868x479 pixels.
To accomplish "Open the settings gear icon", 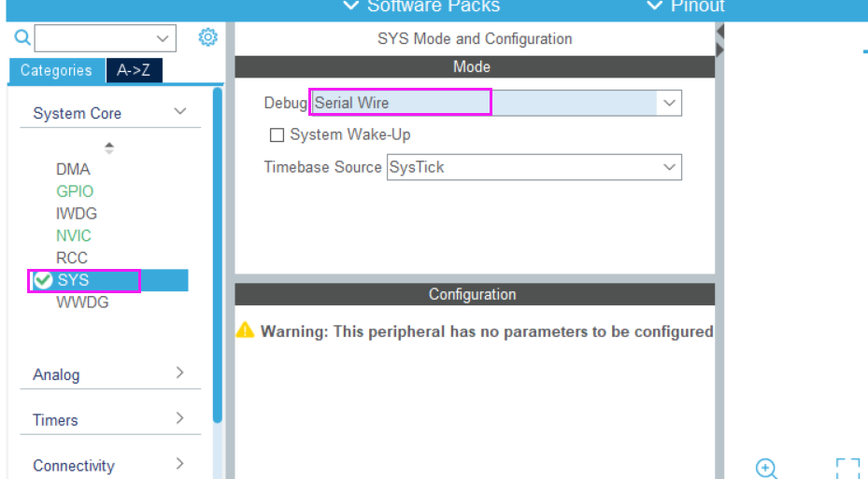I will [208, 37].
